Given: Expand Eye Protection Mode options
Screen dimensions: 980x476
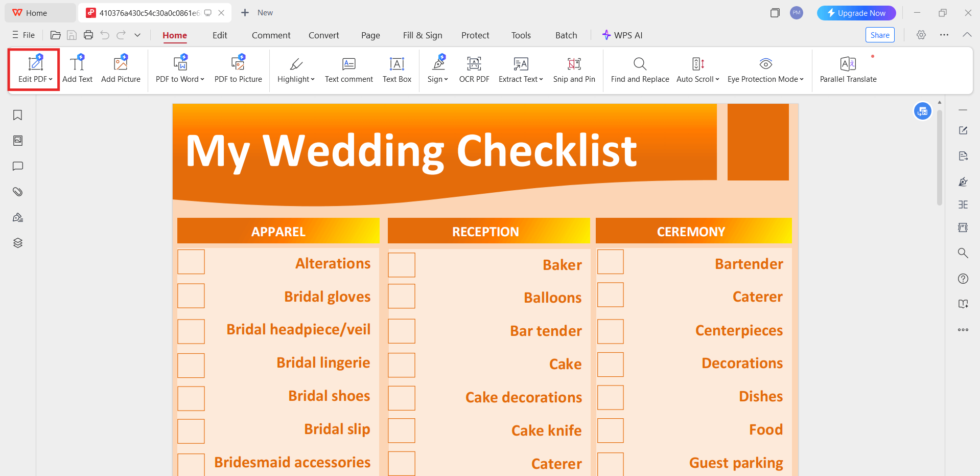Looking at the screenshot, I should pyautogui.click(x=802, y=79).
